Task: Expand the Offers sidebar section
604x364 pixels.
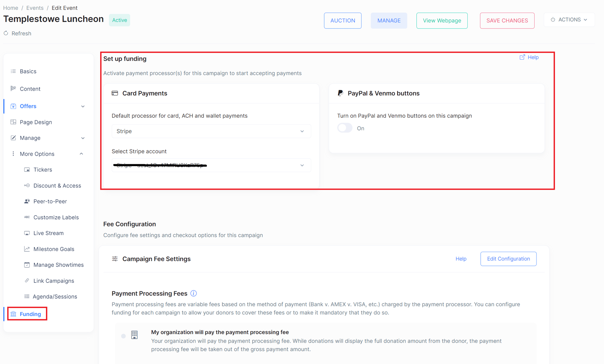Action: tap(83, 106)
